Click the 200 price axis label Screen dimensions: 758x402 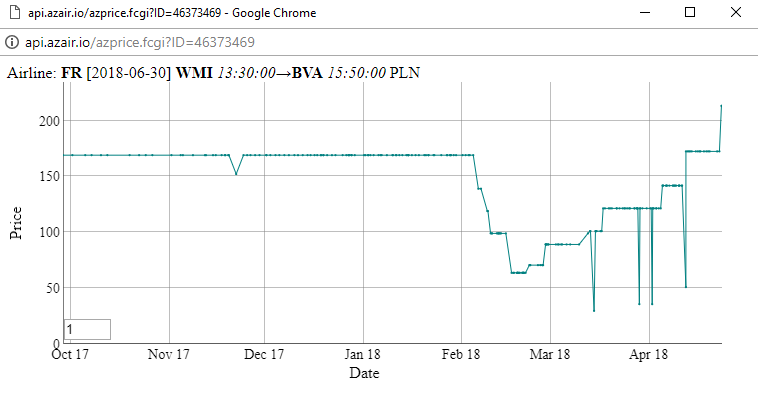tap(49, 121)
